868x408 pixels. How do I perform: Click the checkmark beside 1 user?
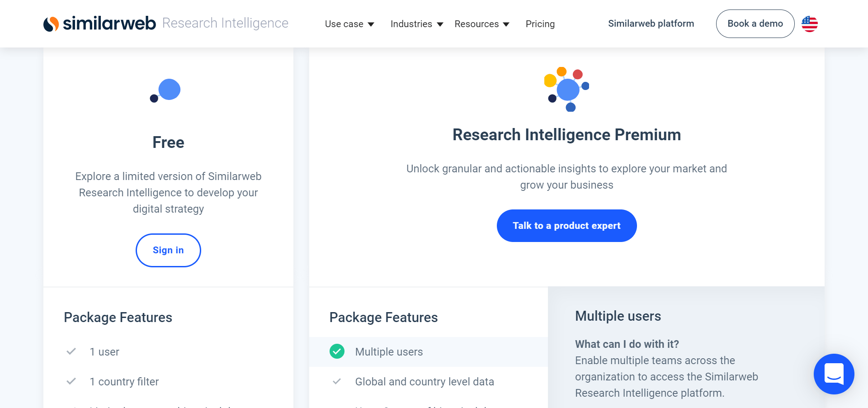(71, 351)
